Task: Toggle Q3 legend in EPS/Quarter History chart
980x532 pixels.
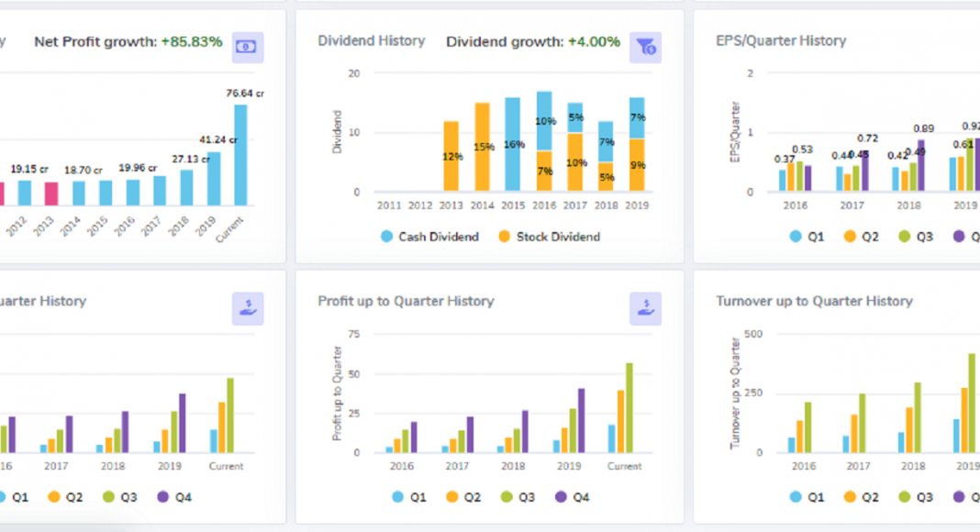Action: click(915, 237)
